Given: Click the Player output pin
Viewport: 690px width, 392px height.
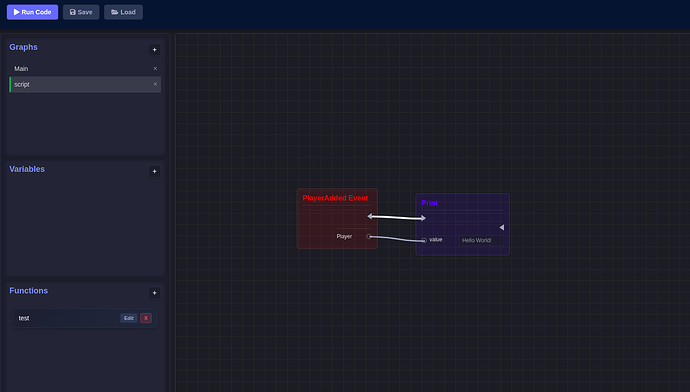Looking at the screenshot, I should pyautogui.click(x=369, y=237).
